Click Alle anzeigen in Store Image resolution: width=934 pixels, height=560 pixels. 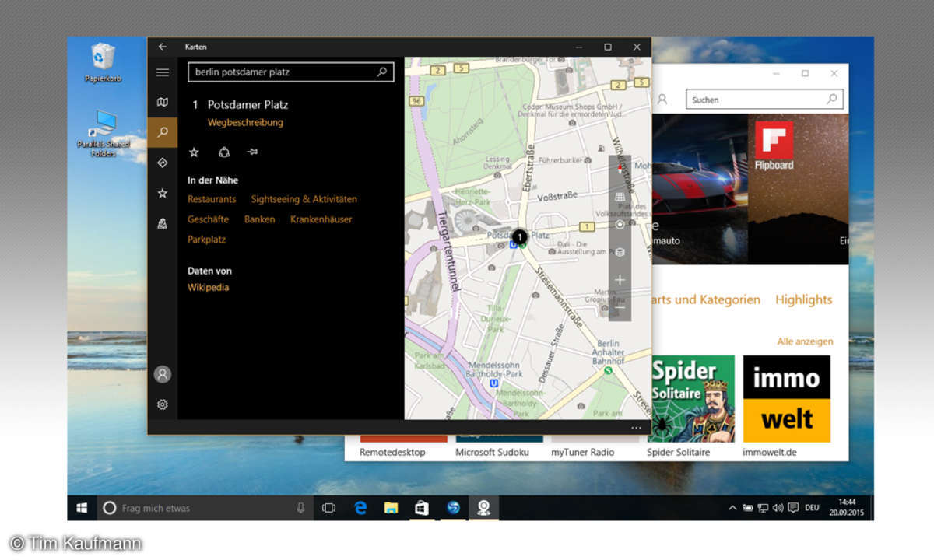point(805,341)
